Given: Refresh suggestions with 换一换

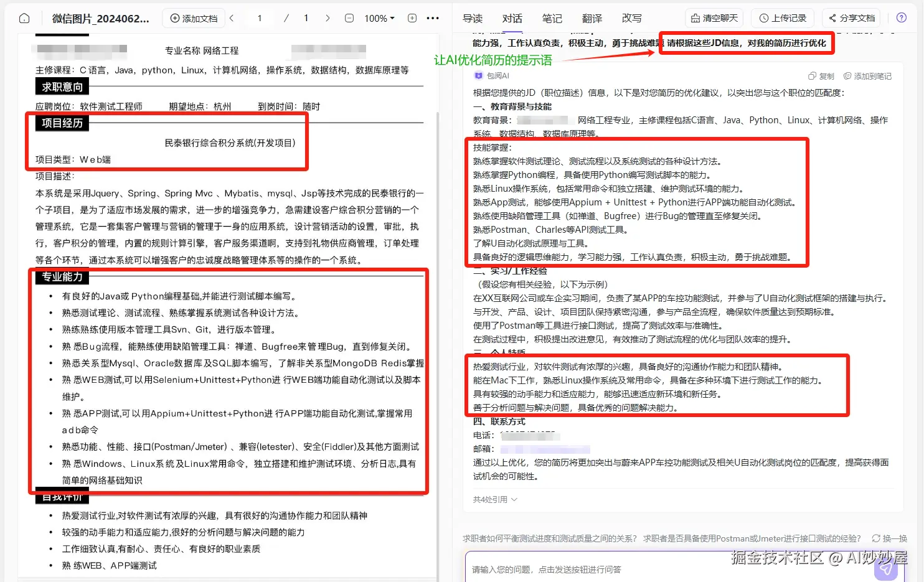Looking at the screenshot, I should pyautogui.click(x=889, y=538).
